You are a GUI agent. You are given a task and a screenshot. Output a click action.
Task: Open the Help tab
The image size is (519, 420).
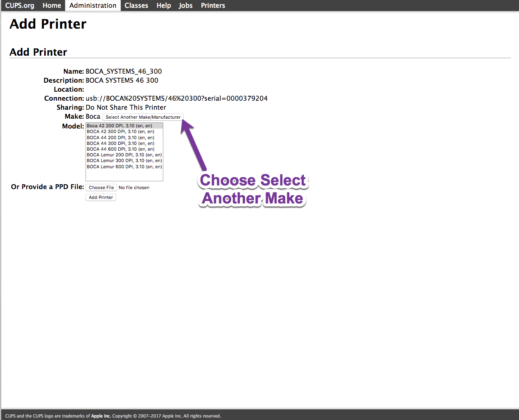click(164, 5)
